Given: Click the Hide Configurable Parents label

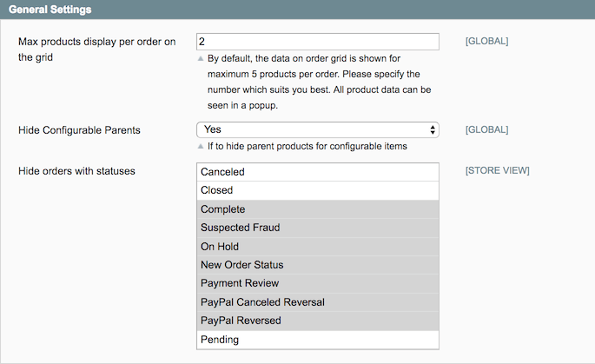Looking at the screenshot, I should tap(79, 129).
